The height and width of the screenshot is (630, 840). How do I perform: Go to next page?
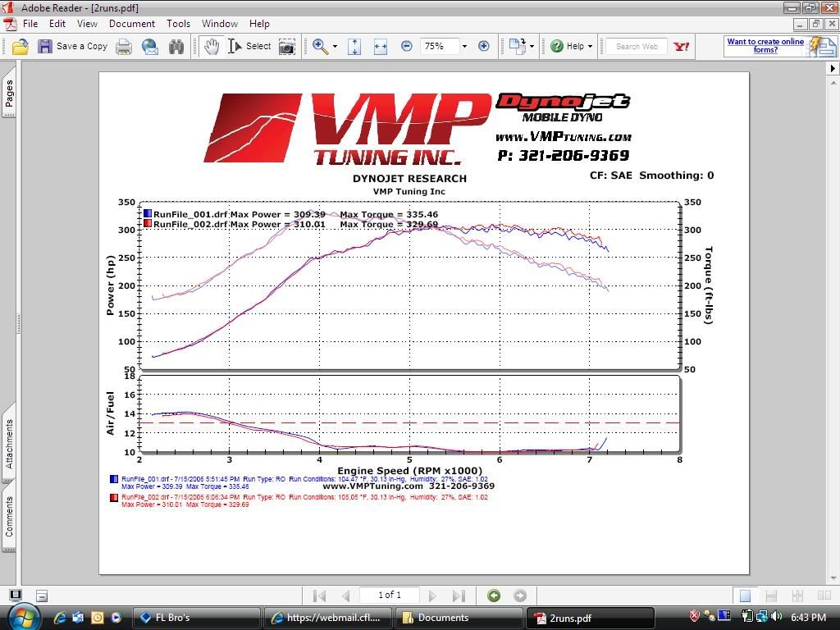coord(432,596)
